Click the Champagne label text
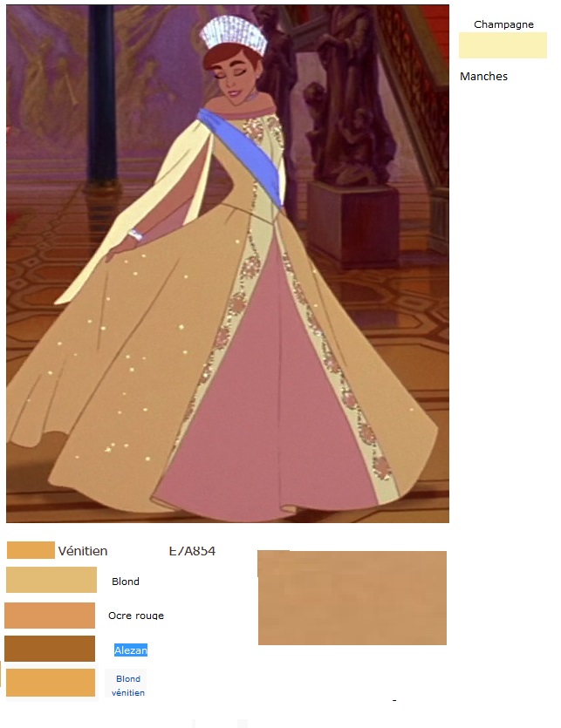 point(503,24)
